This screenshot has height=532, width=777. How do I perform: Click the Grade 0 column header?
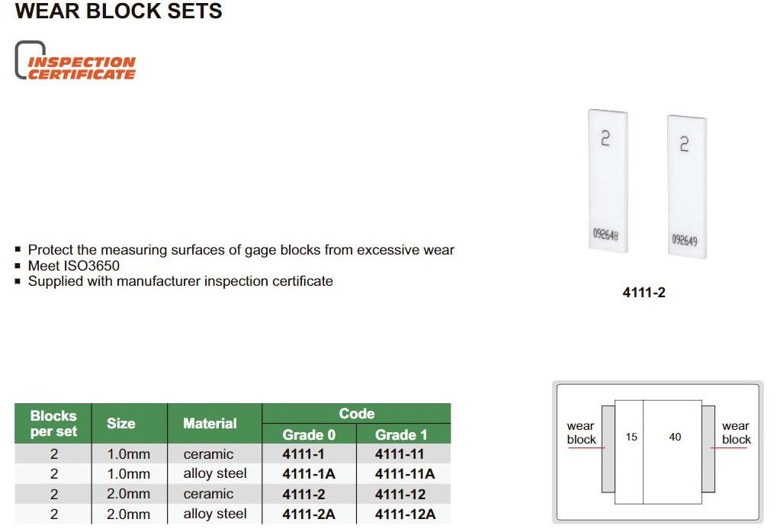[x=308, y=434]
